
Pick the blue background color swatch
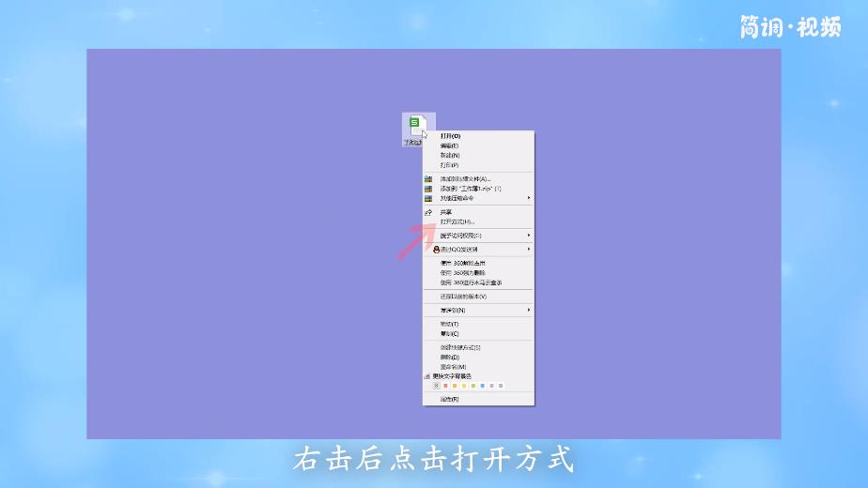[482, 386]
